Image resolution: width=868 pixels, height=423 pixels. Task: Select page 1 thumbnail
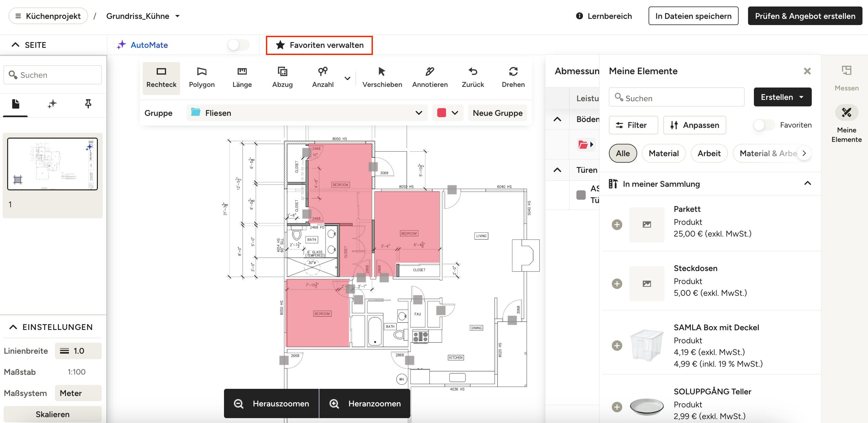click(53, 164)
